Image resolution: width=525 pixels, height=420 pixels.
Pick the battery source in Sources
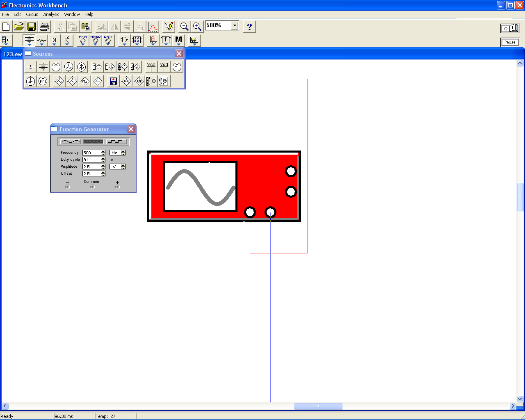point(43,67)
